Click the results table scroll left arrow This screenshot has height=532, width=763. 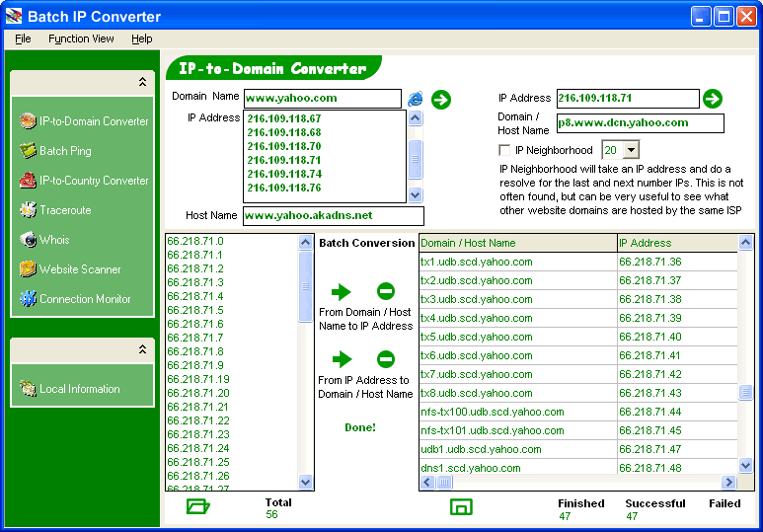pyautogui.click(x=427, y=483)
